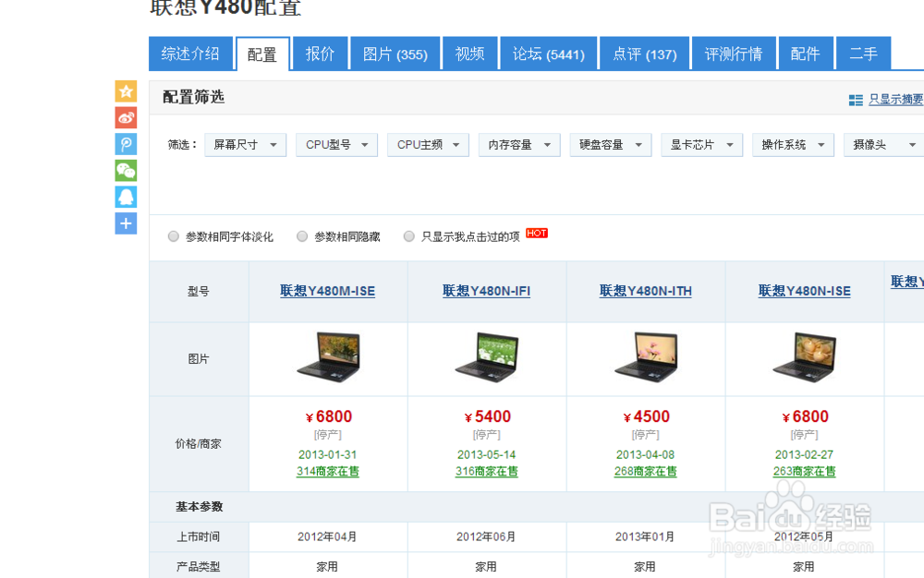Open the 联想Y480M-ISE model link

click(328, 291)
